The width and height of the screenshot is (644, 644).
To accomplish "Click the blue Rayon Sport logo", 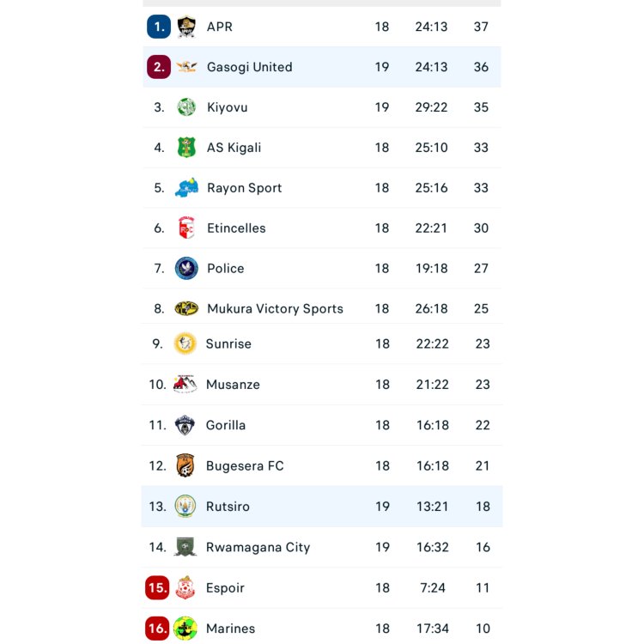I will [x=186, y=188].
